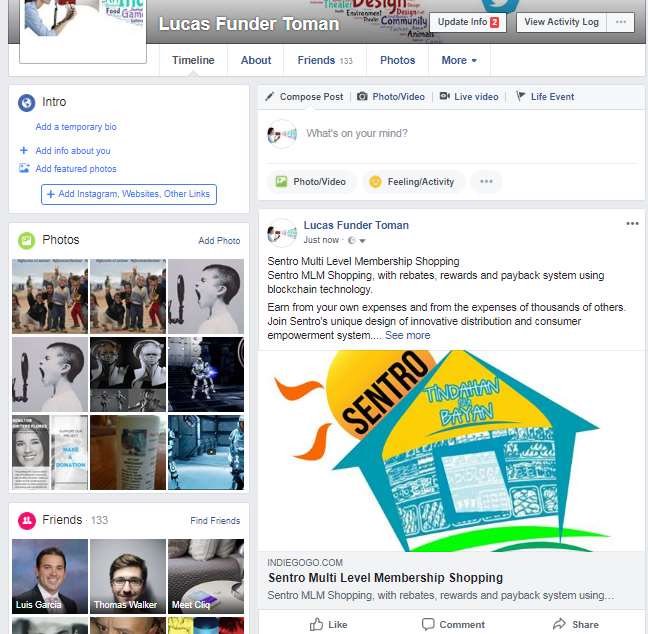Click View Activity Log button

(561, 22)
